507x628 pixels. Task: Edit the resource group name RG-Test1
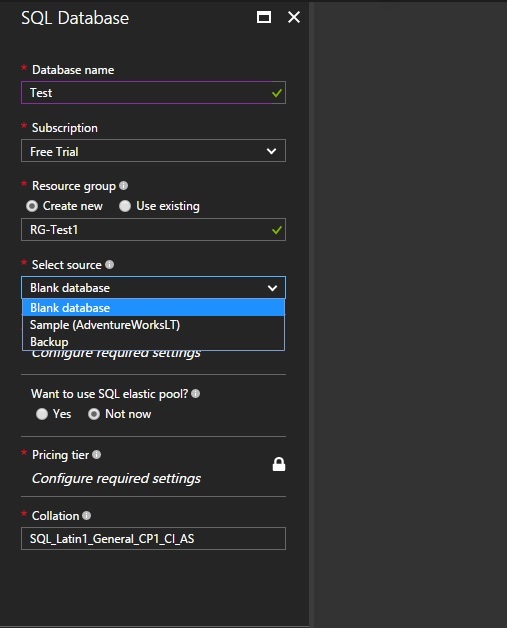pyautogui.click(x=153, y=229)
